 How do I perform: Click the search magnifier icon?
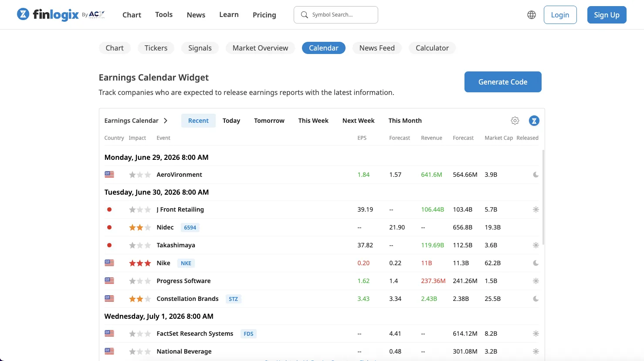click(305, 15)
